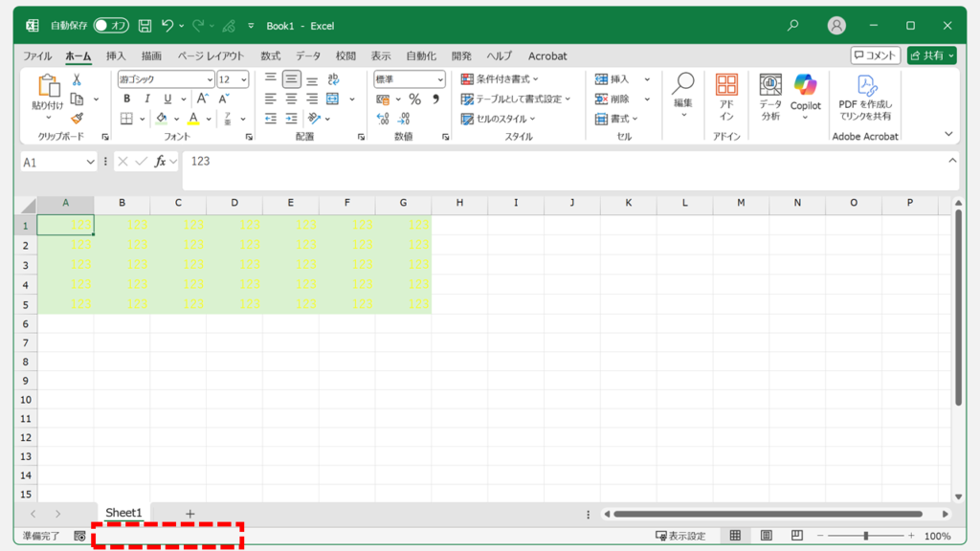This screenshot has height=551, width=980.
Task: Open Copilot from the ribbon
Action: point(805,97)
